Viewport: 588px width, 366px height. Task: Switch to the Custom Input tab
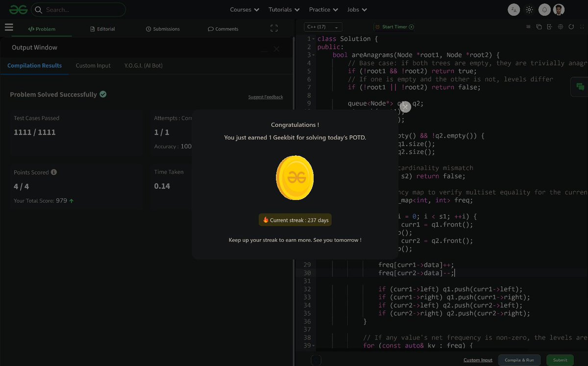pyautogui.click(x=93, y=65)
